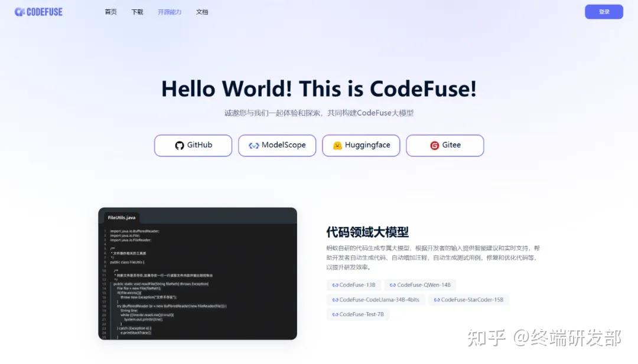Viewport: 638px width, 364px height.
Task: Click the CodeFuse logo in header
Action: (38, 12)
